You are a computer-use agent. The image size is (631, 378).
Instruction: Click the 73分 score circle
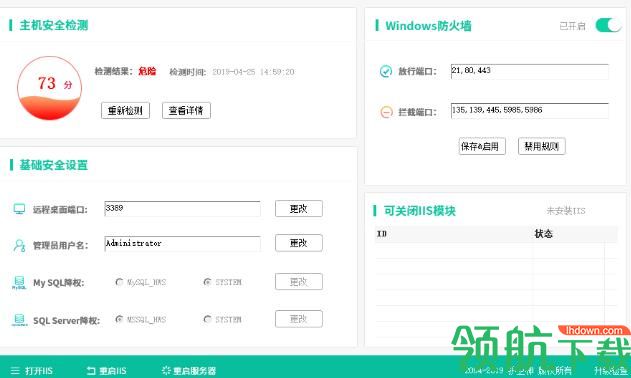[49, 88]
